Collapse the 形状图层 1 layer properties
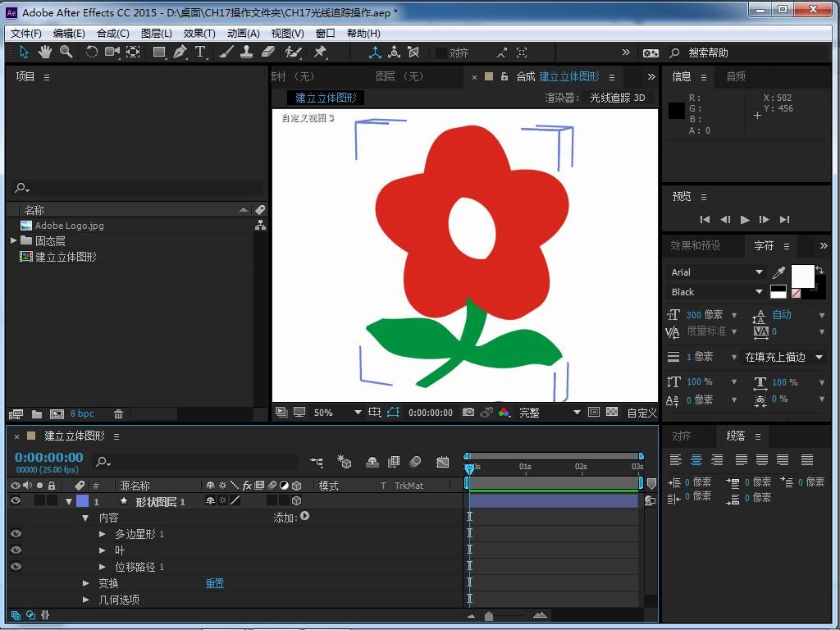 point(69,501)
